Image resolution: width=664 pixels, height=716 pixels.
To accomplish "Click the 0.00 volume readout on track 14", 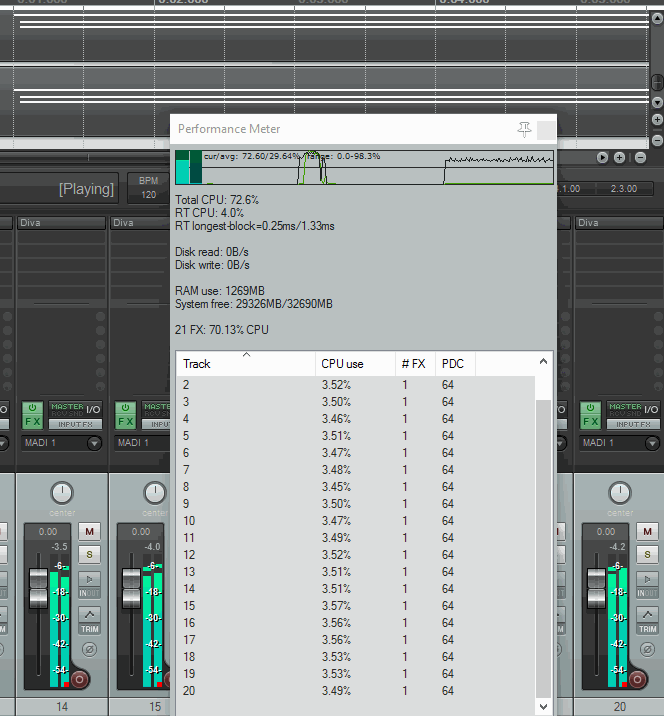I will (48, 532).
